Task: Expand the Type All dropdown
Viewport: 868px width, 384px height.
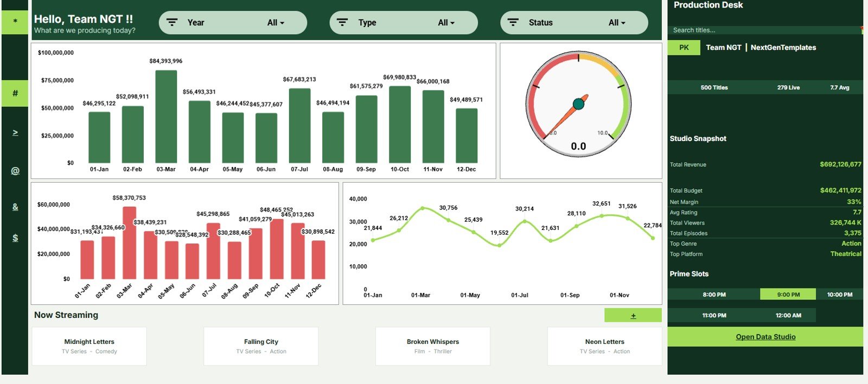Action: pos(446,23)
